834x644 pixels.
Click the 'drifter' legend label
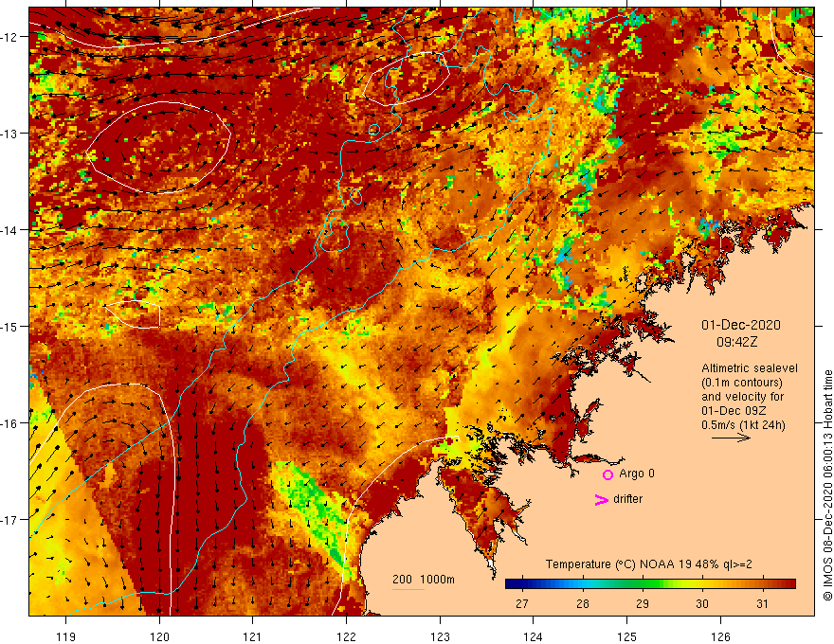pos(627,499)
